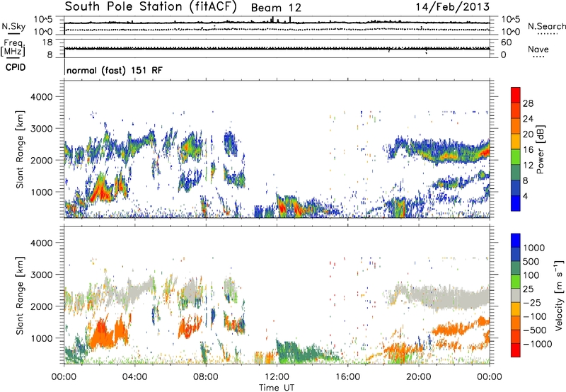Click the left '10^5' N.Sky axis label
This screenshot has height=392, width=566.
tap(44, 20)
